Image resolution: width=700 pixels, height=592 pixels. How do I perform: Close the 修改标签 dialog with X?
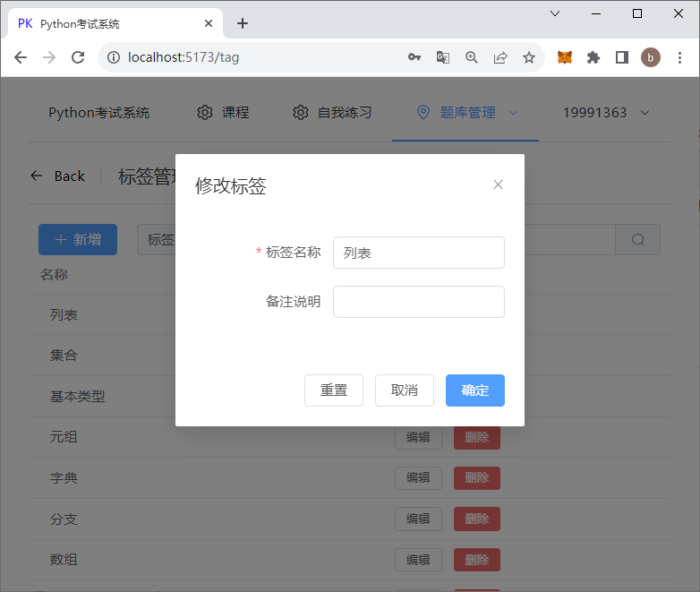[x=498, y=184]
